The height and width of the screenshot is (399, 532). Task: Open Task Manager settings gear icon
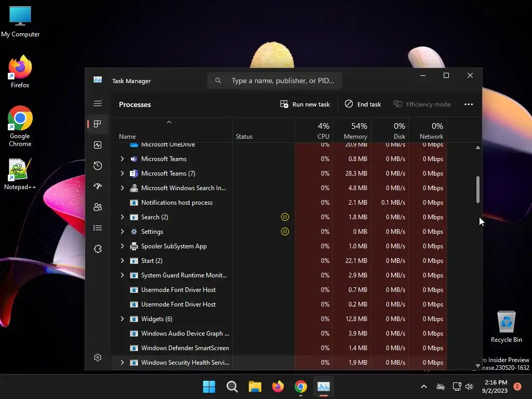(x=98, y=357)
